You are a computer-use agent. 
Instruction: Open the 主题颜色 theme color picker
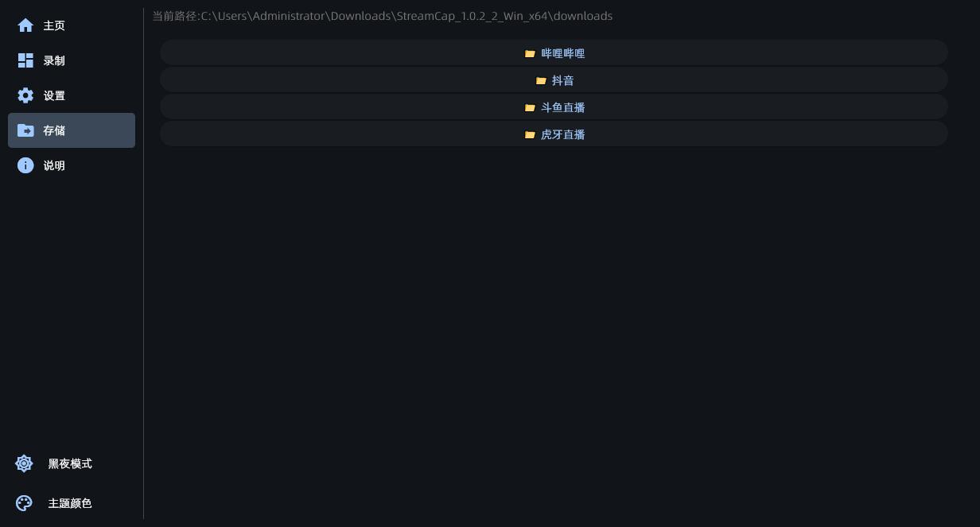[70, 503]
